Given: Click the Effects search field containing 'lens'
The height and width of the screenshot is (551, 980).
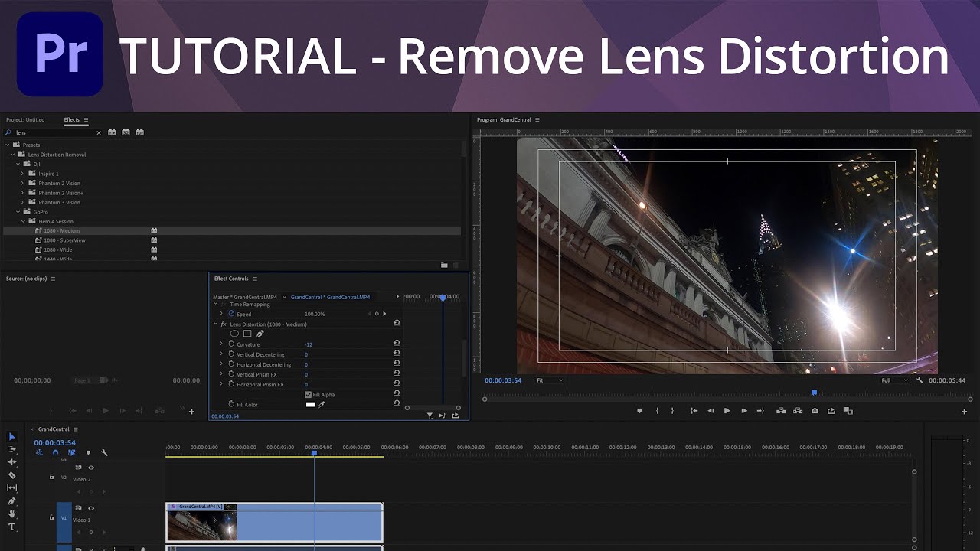Looking at the screenshot, I should tap(54, 133).
